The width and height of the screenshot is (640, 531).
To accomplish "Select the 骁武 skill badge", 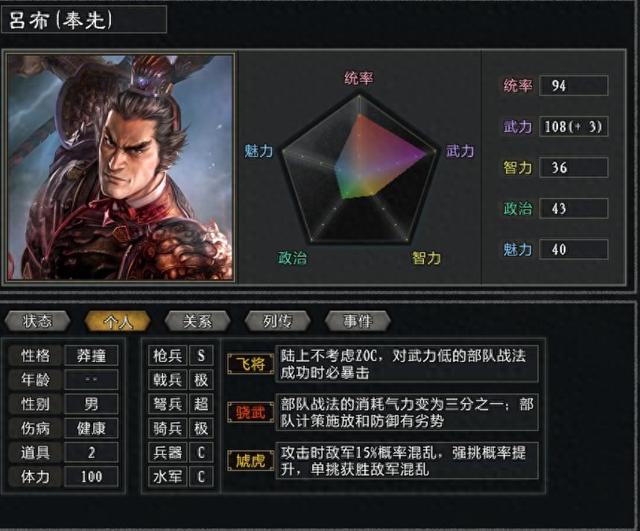I will [x=251, y=412].
